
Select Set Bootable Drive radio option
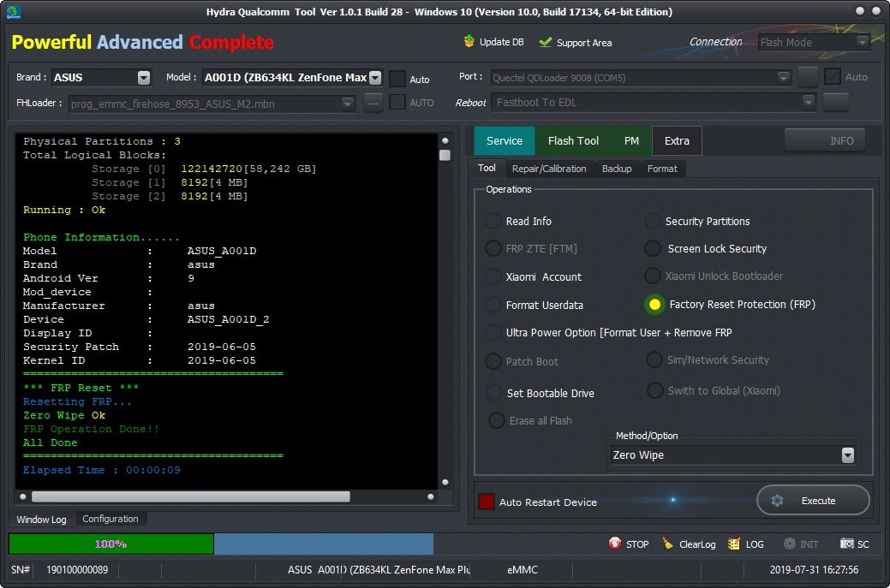(x=494, y=393)
